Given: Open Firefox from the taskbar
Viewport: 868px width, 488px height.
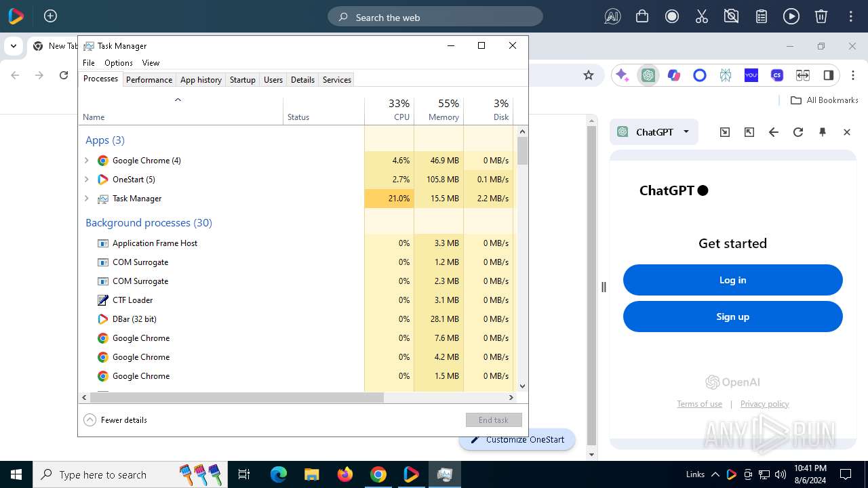Looking at the screenshot, I should [345, 474].
